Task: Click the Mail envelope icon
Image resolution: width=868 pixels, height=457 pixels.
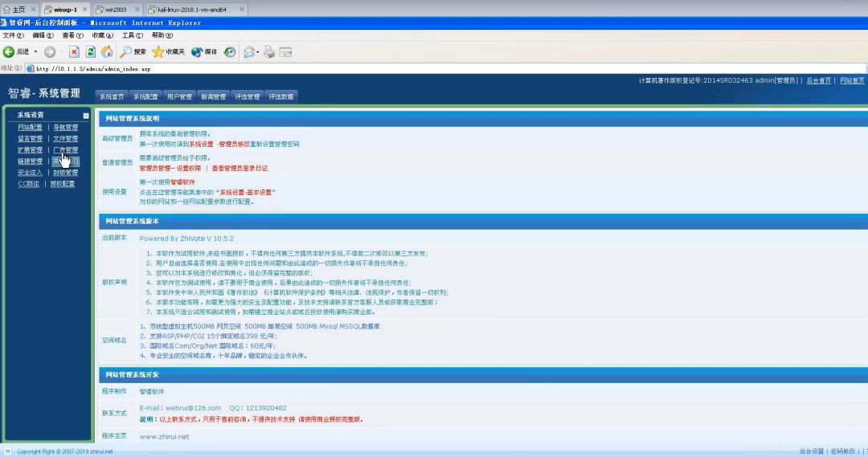Action: point(249,52)
